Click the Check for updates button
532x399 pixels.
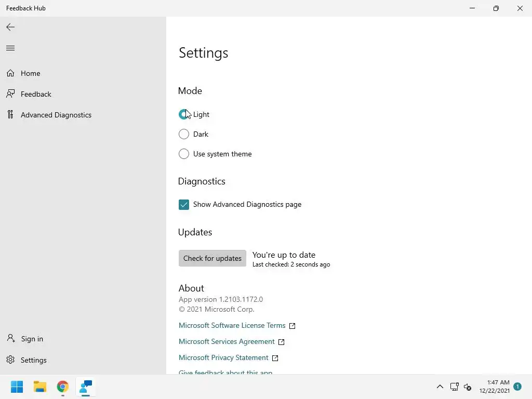coord(212,258)
